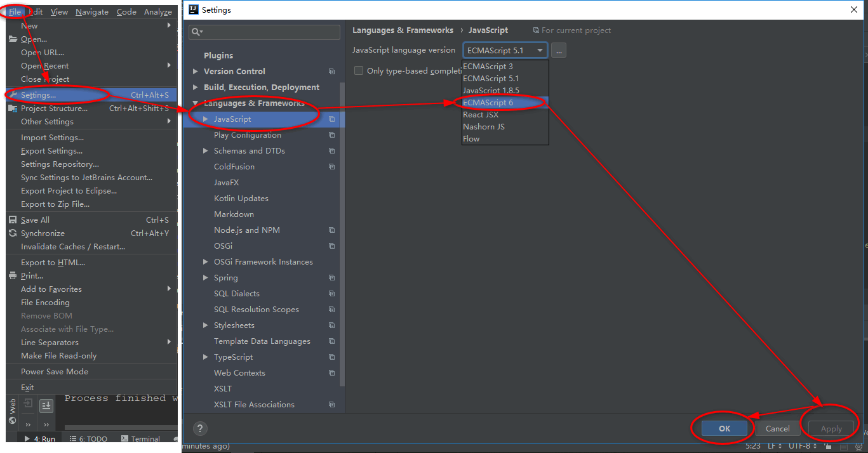Open the Terminal tool window tab

coord(141,438)
